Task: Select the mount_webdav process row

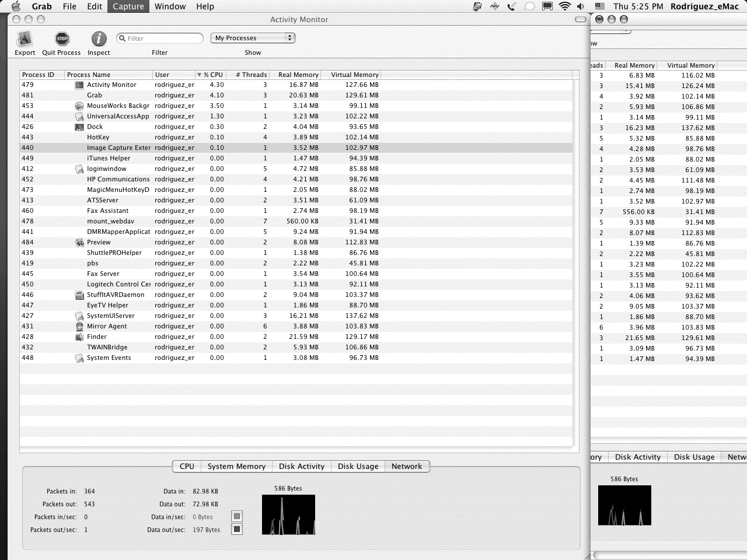Action: click(x=296, y=222)
